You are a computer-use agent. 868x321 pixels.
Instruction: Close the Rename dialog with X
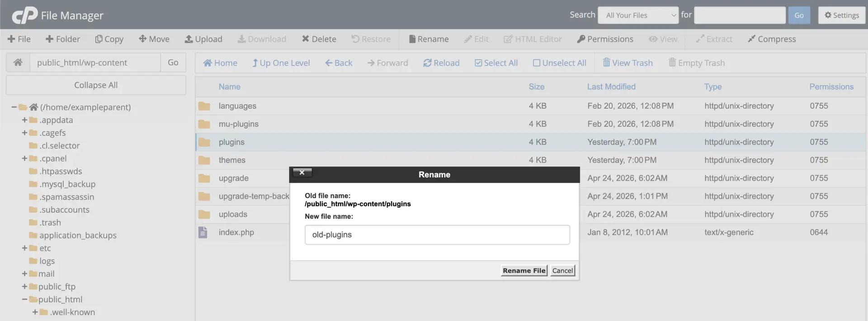click(x=302, y=172)
